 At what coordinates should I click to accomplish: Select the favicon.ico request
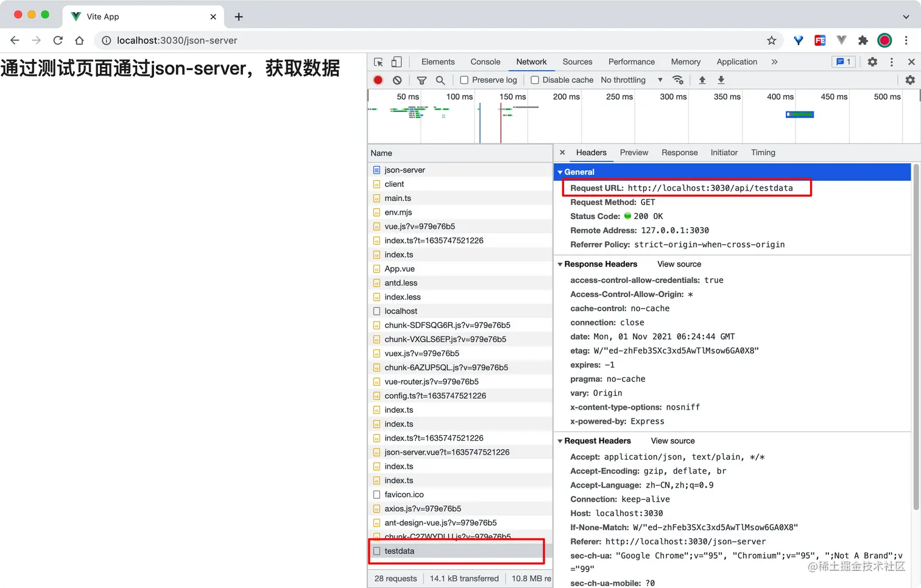[460, 495]
